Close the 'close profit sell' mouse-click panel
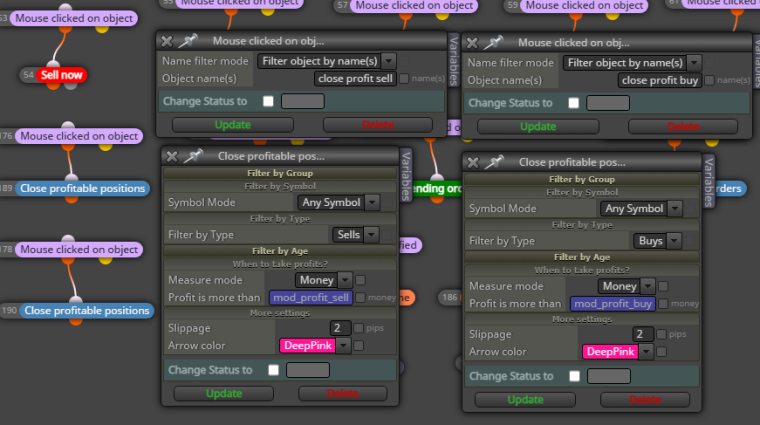 coord(167,41)
